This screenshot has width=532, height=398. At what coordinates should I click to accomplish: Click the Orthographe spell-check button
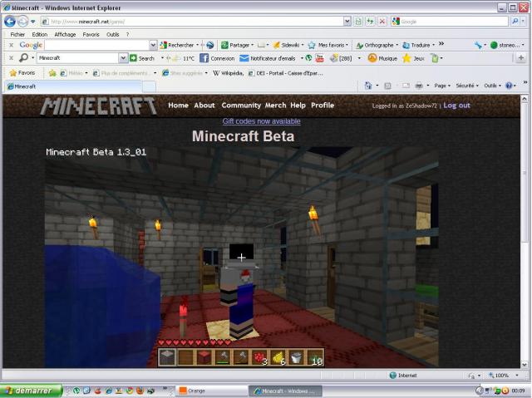click(375, 45)
